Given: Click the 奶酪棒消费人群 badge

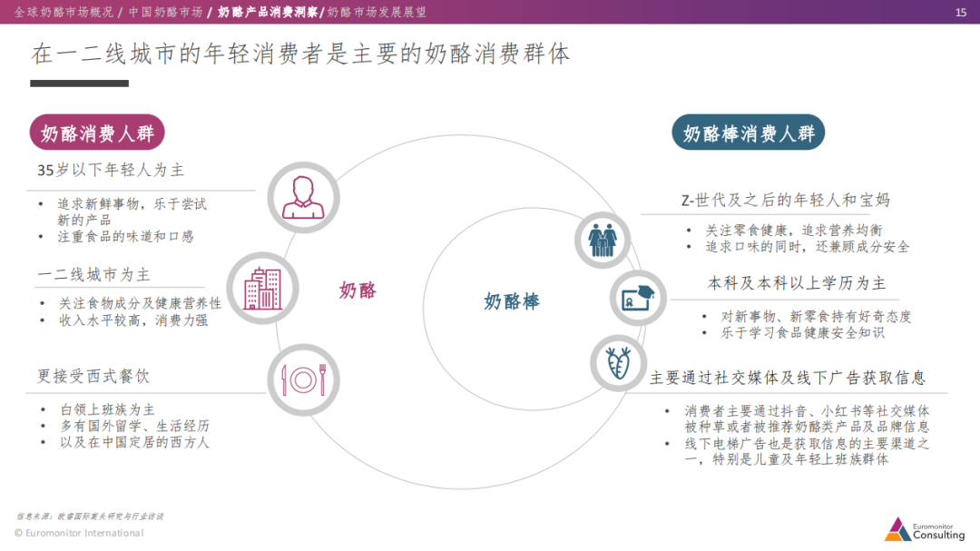Looking at the screenshot, I should [x=749, y=132].
